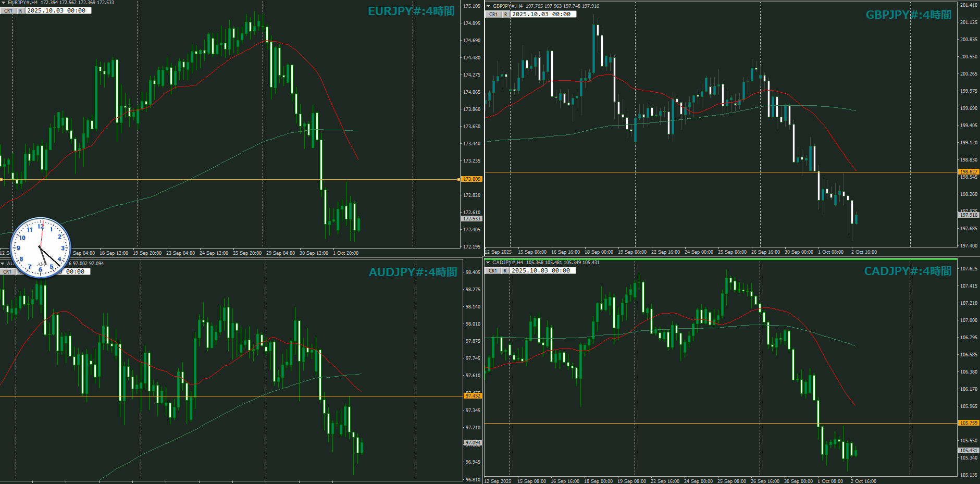Expand the CADJPY chart dropdown triangle
Viewport: 980px width, 484px height.
(488, 263)
